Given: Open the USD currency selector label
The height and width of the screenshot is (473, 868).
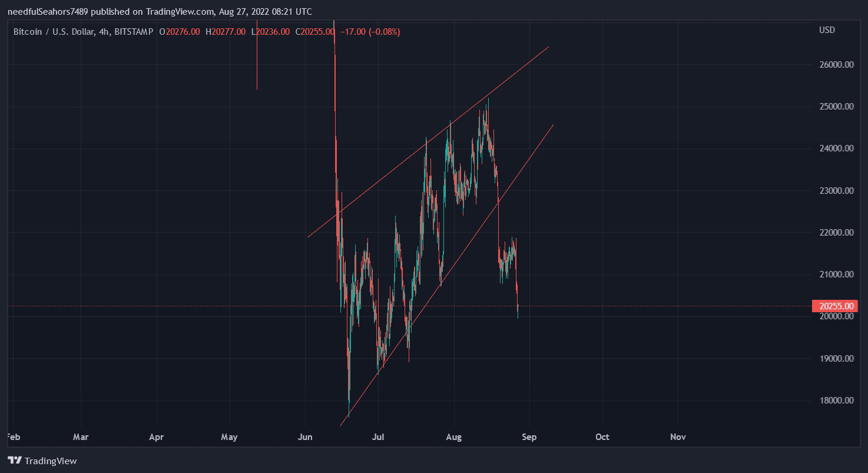Looking at the screenshot, I should [827, 30].
